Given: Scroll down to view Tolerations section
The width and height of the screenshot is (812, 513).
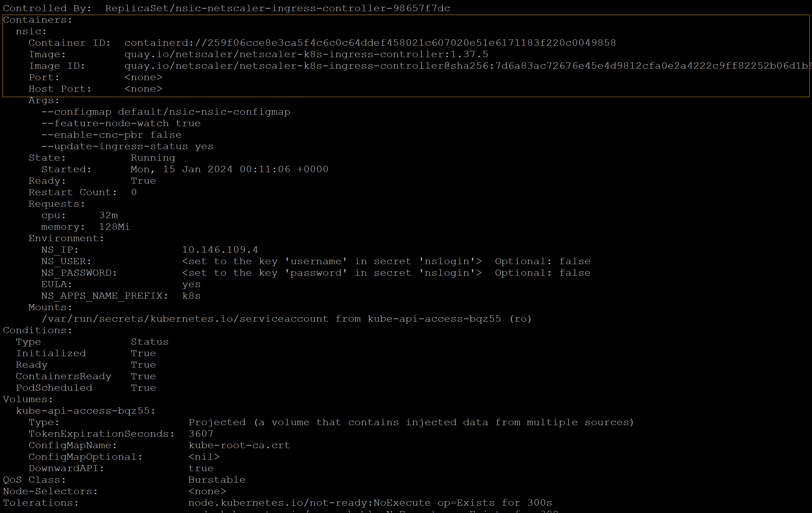Looking at the screenshot, I should coord(37,502).
